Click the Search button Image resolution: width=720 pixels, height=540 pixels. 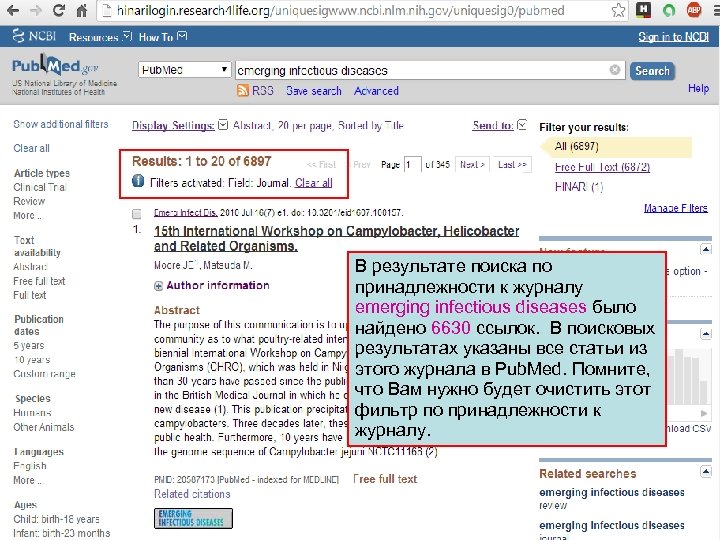(x=652, y=71)
